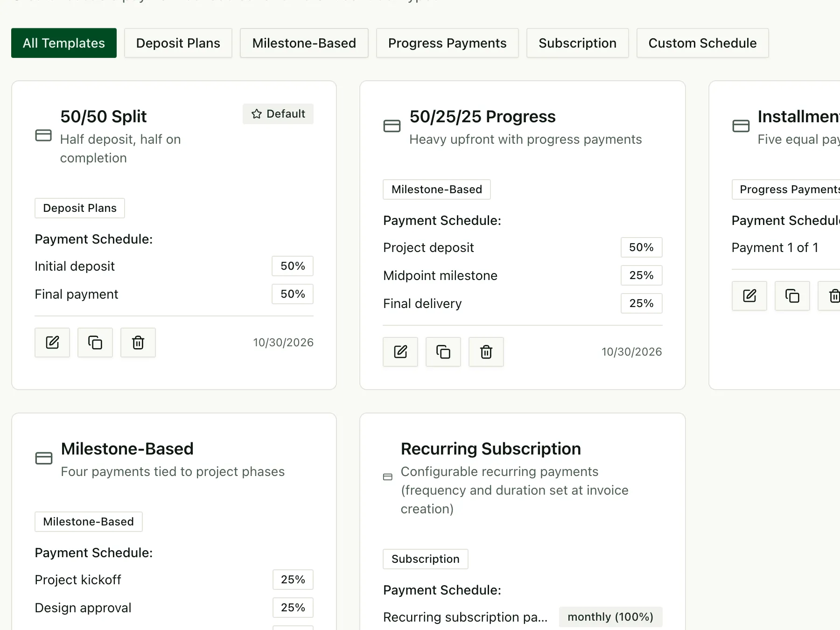Click the star Default badge
This screenshot has height=630, width=840.
coord(278,114)
